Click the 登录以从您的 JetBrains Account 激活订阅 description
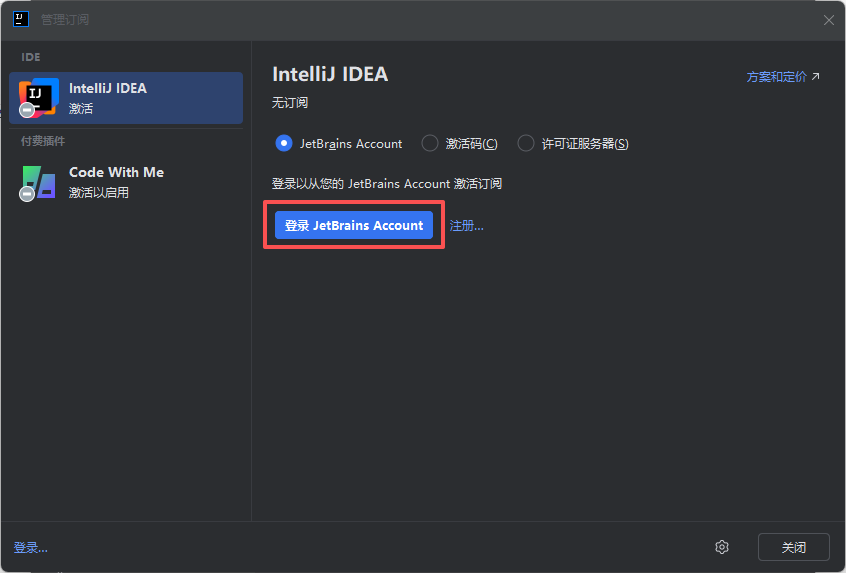Image resolution: width=846 pixels, height=573 pixels. pyautogui.click(x=387, y=183)
